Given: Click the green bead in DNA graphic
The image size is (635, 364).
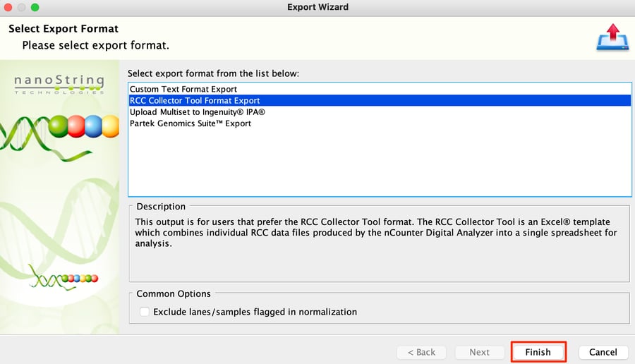Looking at the screenshot, I should (x=59, y=126).
